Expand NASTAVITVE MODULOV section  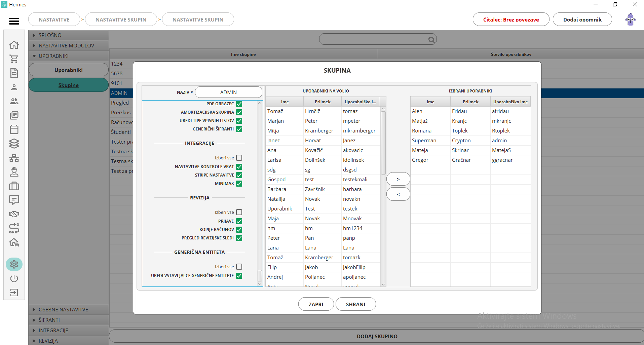[69, 45]
